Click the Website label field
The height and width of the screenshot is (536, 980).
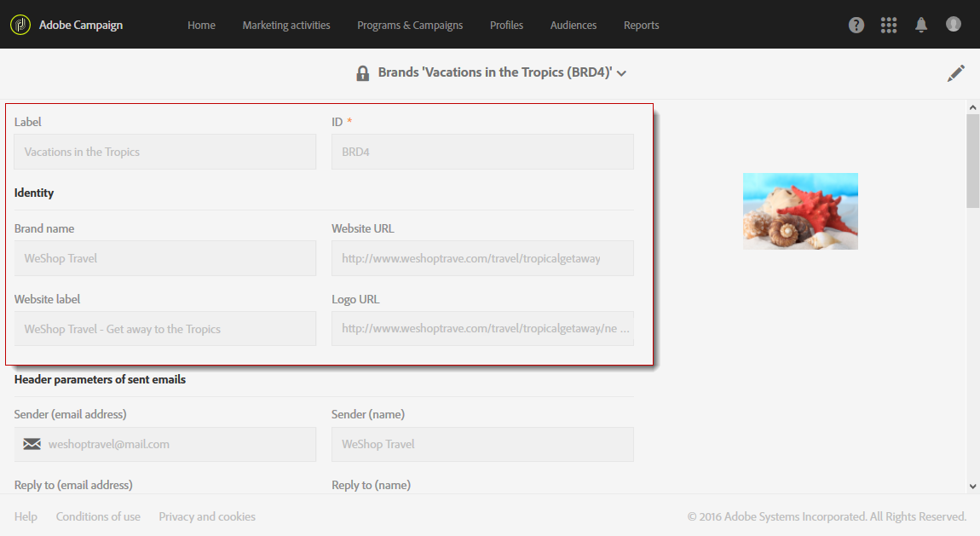tap(165, 329)
